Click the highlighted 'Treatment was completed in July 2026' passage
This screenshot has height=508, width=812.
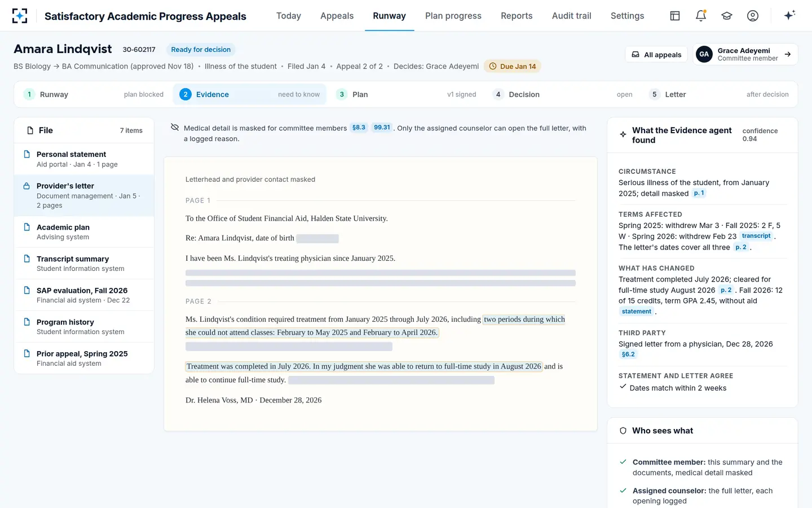[x=364, y=366]
